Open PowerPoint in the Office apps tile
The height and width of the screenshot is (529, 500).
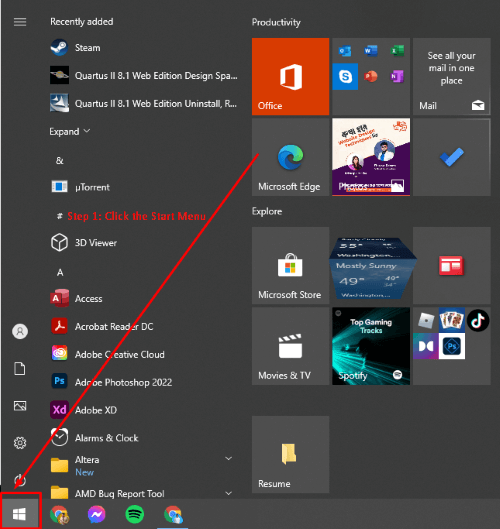tap(371, 77)
